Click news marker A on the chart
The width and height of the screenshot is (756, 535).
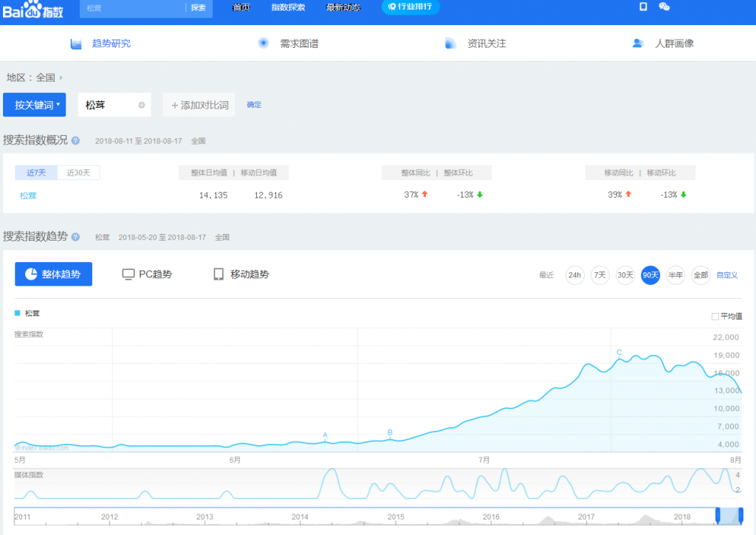click(325, 435)
